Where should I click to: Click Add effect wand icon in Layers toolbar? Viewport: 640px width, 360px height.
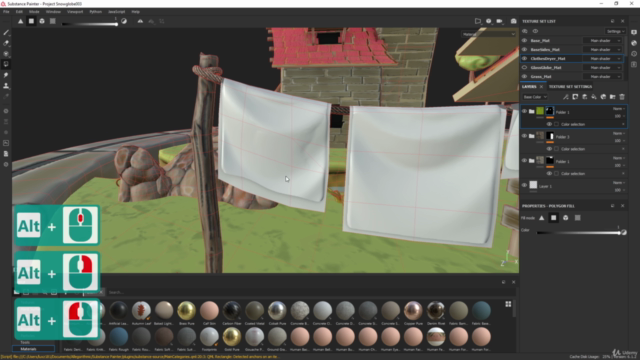566,97
